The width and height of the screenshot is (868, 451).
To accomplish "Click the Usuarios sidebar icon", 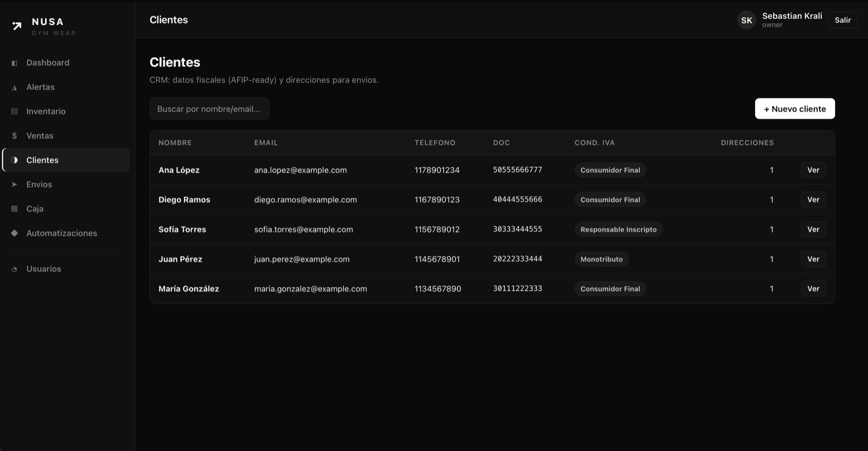I will [x=15, y=269].
